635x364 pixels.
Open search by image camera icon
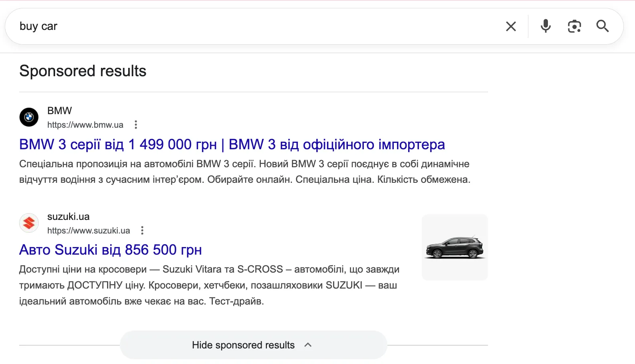574,26
